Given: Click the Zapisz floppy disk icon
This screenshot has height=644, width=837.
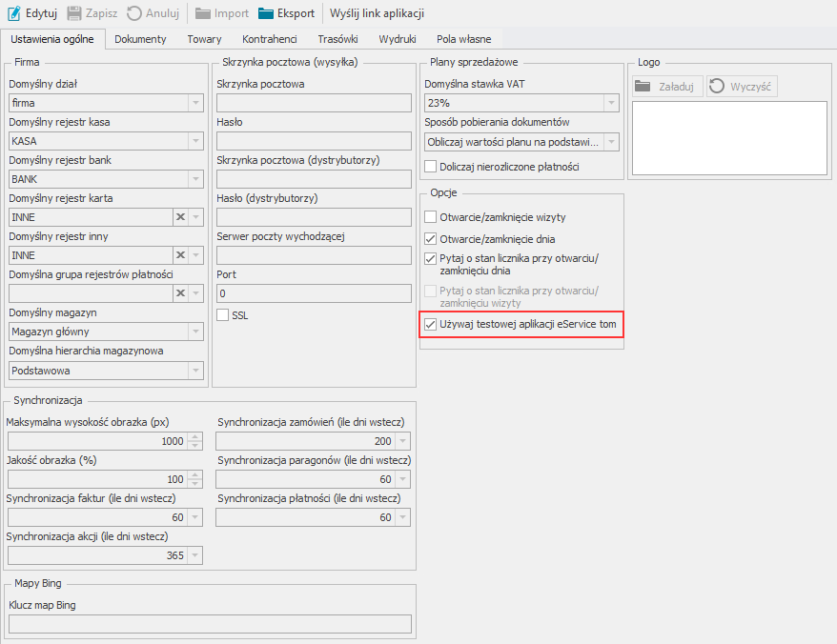Looking at the screenshot, I should [74, 13].
